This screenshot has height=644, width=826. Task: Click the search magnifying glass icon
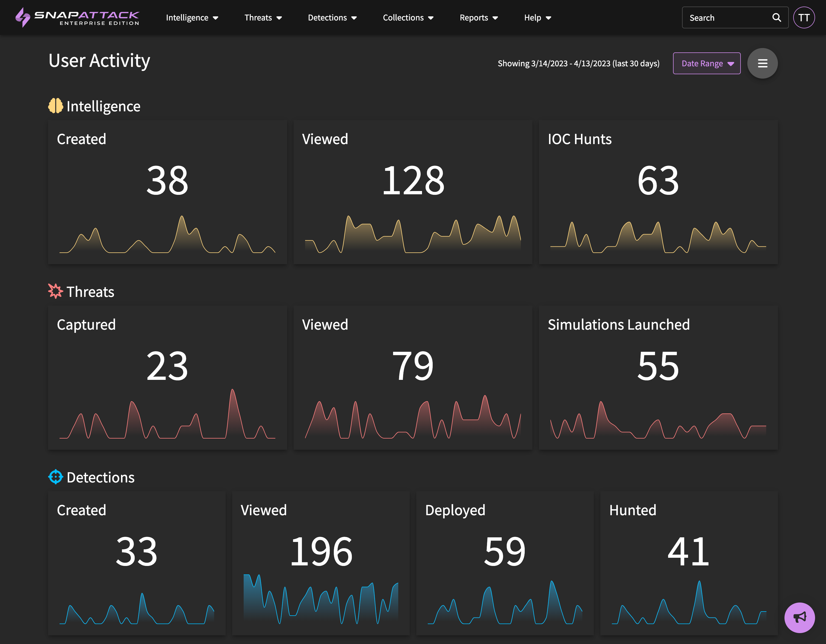[777, 17]
